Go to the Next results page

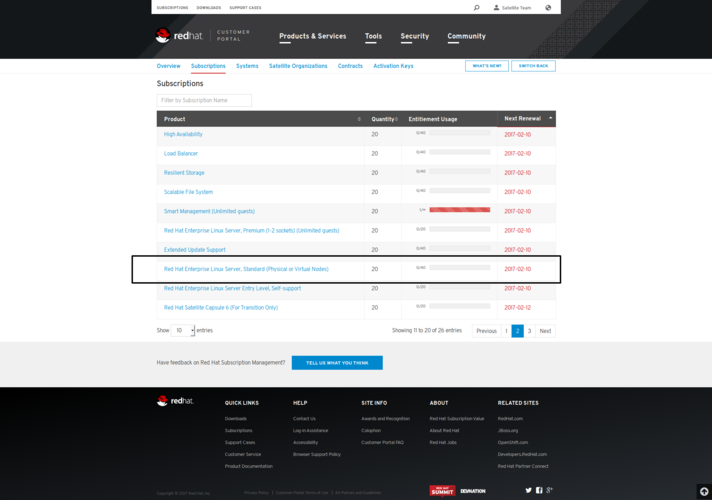(x=545, y=331)
